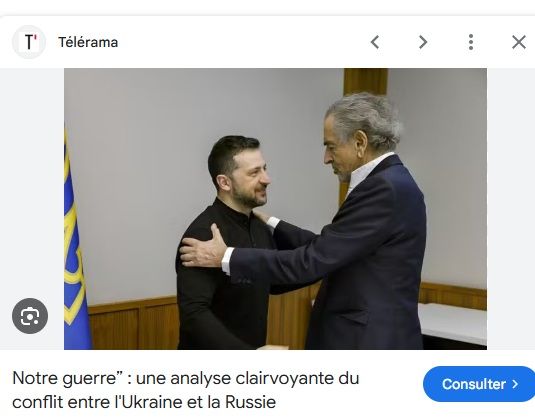Tap the round camera lens button on photo
The image size is (535, 418).
coord(30,316)
